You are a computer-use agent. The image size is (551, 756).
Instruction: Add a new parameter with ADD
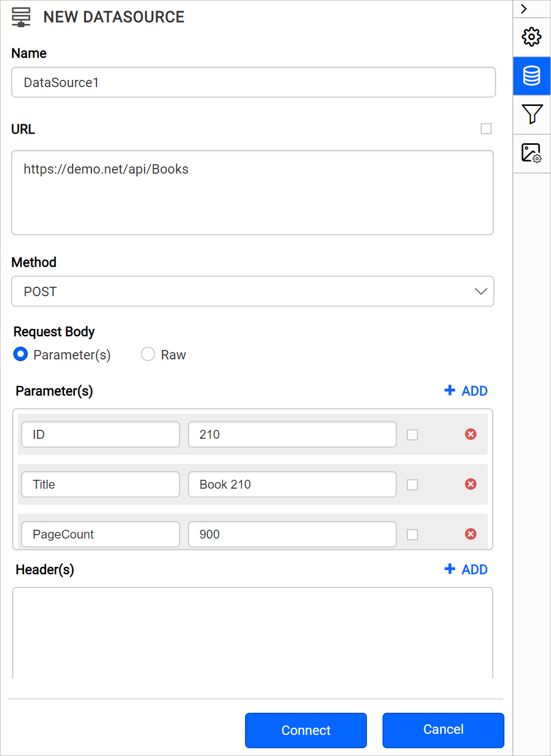click(x=466, y=391)
